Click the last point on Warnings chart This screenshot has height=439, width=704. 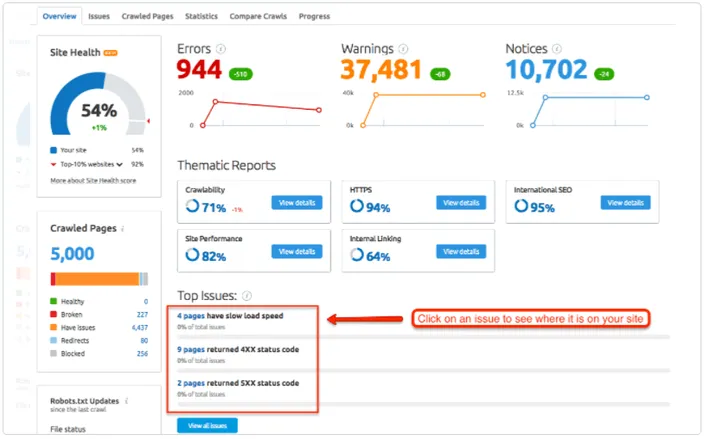(483, 95)
